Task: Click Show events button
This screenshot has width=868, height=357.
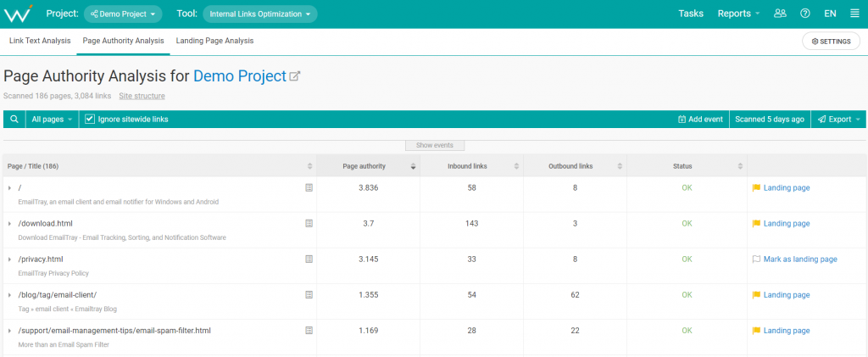Action: (435, 145)
